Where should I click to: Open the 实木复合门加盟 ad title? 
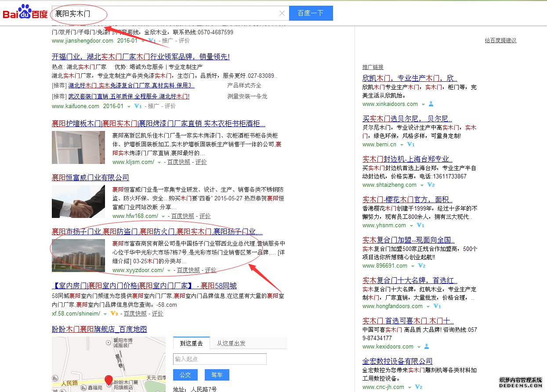coord(409,240)
